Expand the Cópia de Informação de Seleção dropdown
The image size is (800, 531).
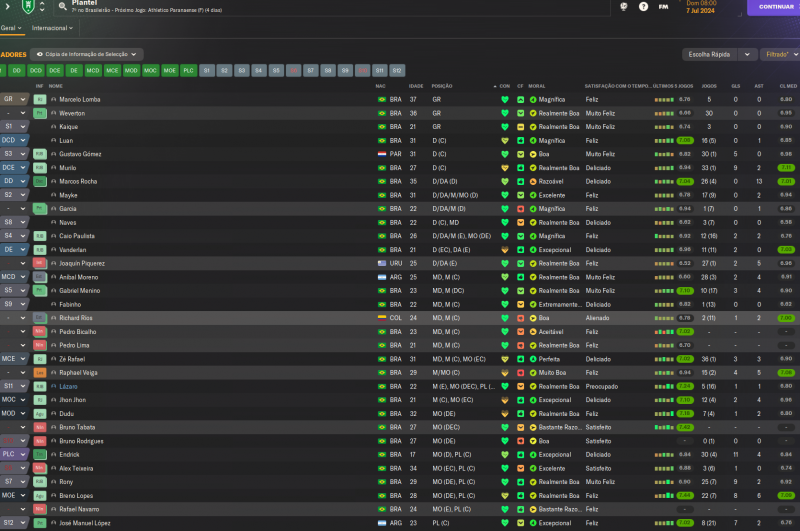pyautogui.click(x=88, y=54)
